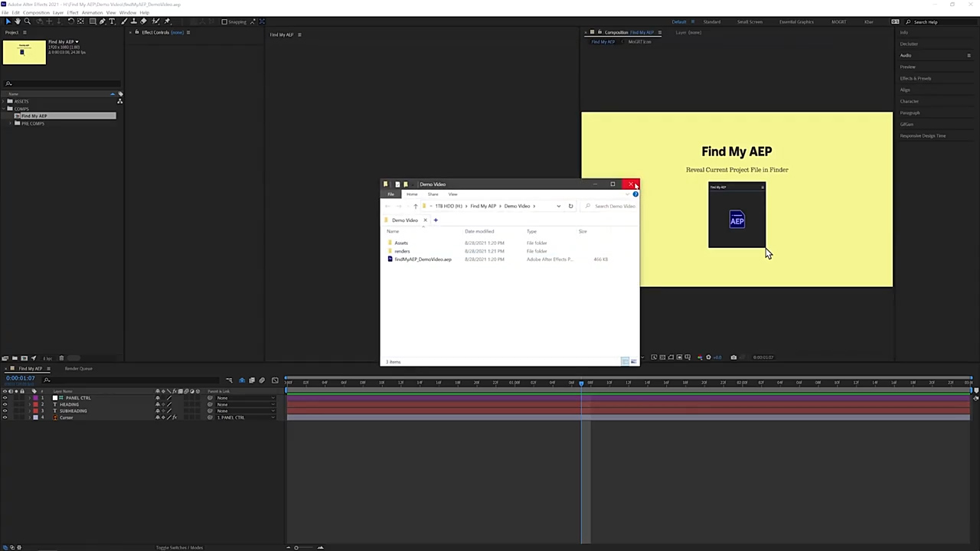
Task: Click the current time indicator in timeline
Action: (581, 383)
